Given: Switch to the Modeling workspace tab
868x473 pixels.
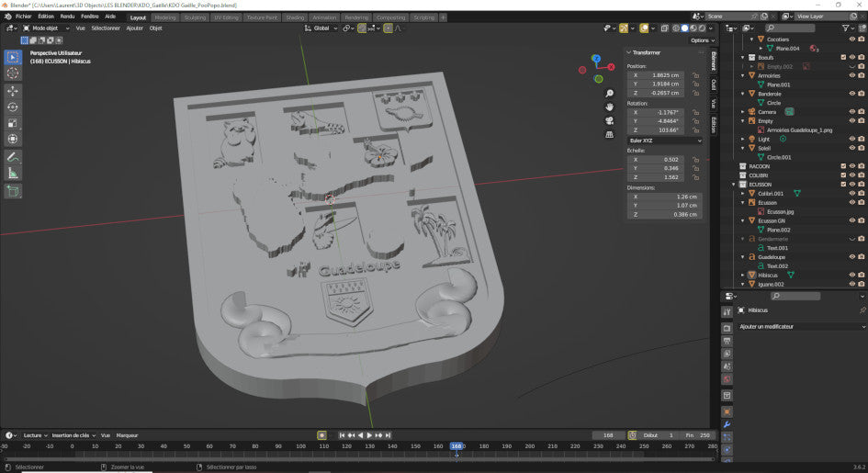Looking at the screenshot, I should (x=165, y=17).
